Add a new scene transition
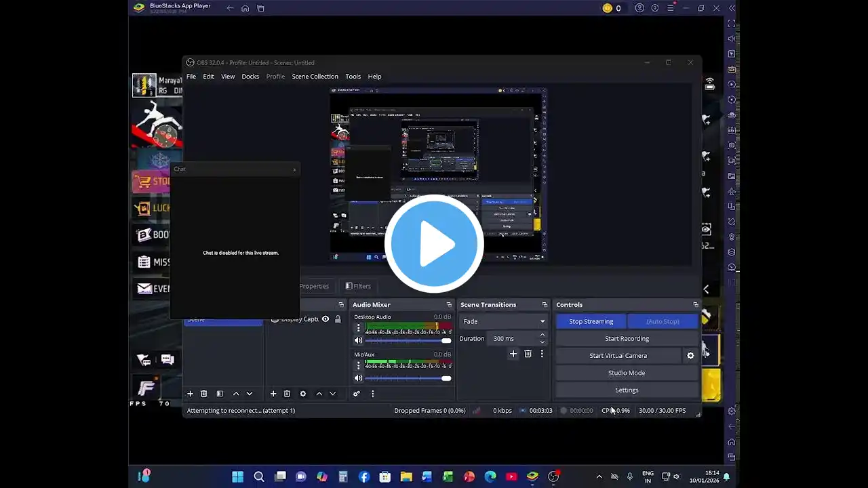 click(513, 354)
